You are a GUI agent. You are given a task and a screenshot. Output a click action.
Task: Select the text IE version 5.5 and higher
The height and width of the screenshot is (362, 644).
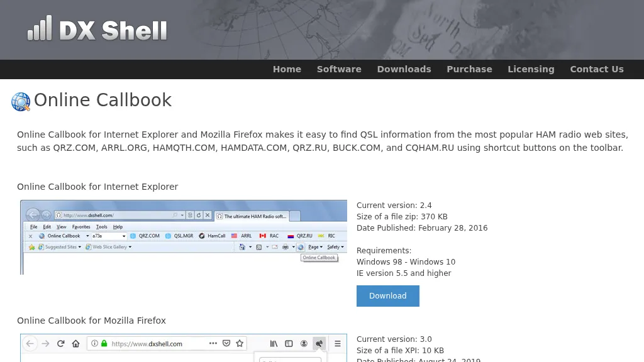click(404, 273)
